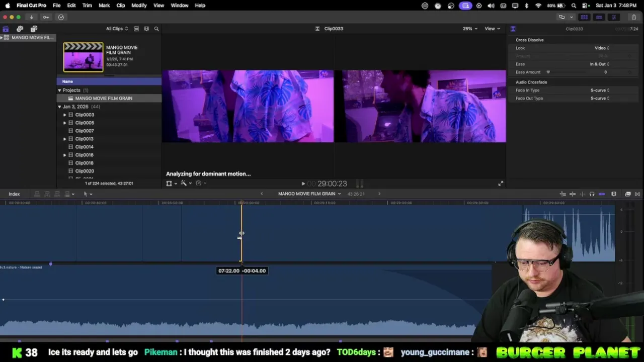Toggle solo headphones button
Viewport: 644px width, 362px height.
(x=592, y=194)
